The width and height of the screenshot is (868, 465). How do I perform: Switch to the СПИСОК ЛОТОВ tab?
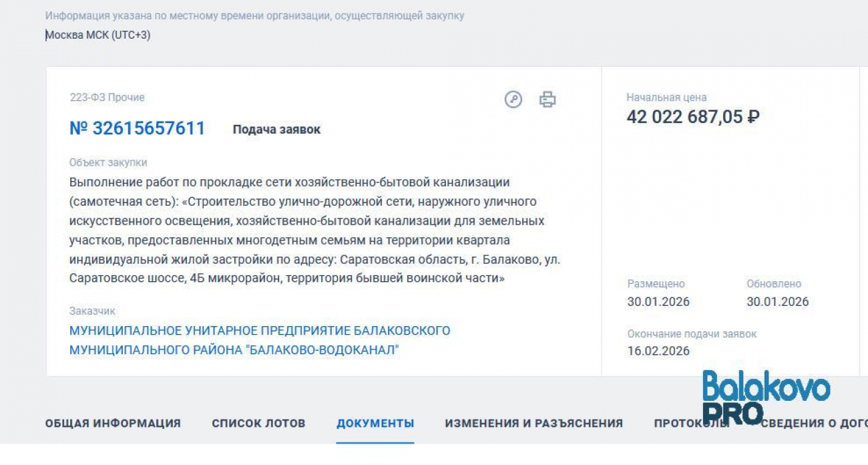click(258, 423)
